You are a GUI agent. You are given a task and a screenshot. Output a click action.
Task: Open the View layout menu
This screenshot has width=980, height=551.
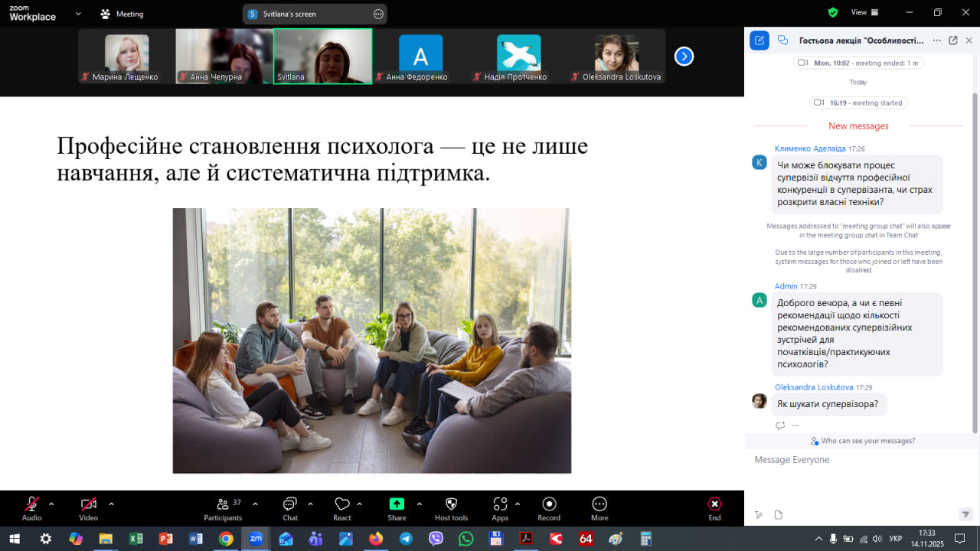[864, 12]
